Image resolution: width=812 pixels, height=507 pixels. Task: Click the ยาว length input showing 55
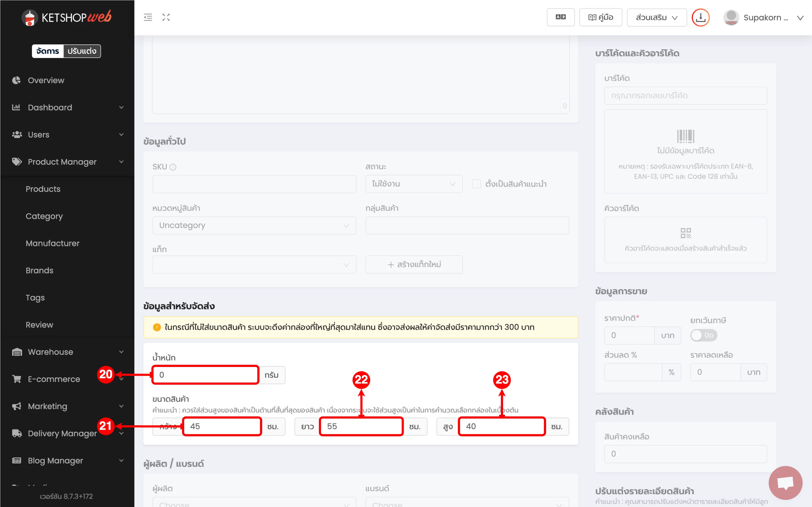tap(361, 427)
